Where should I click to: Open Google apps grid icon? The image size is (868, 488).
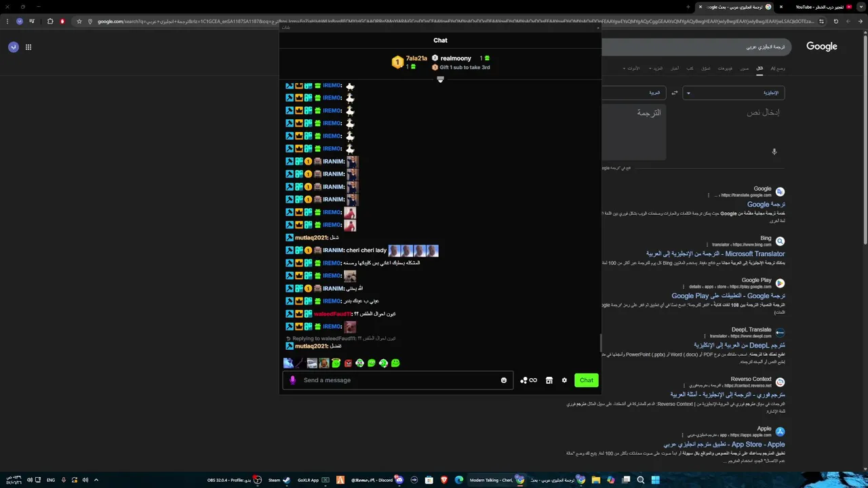(28, 47)
